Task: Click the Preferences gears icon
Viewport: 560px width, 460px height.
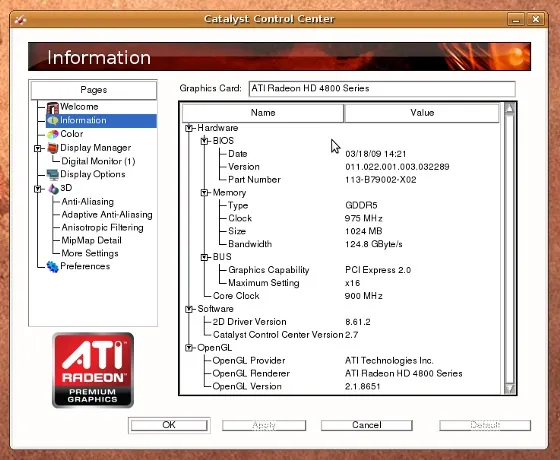Action: [52, 266]
